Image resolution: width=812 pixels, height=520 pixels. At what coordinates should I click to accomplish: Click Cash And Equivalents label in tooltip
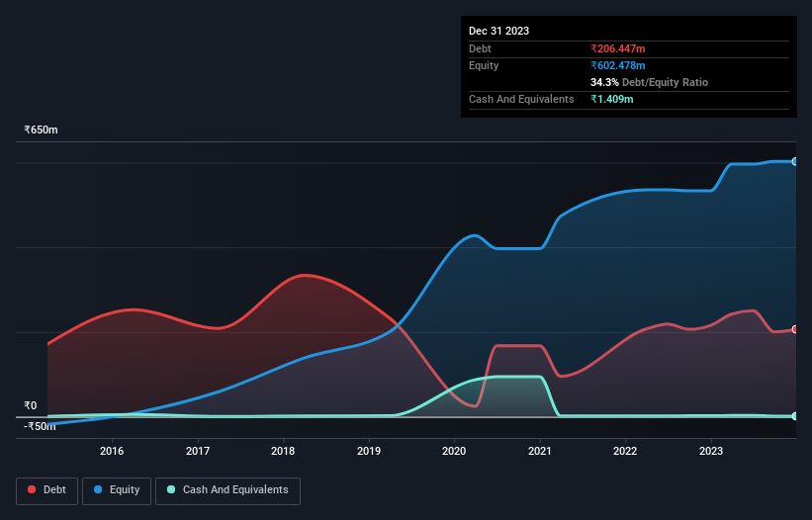coord(521,99)
